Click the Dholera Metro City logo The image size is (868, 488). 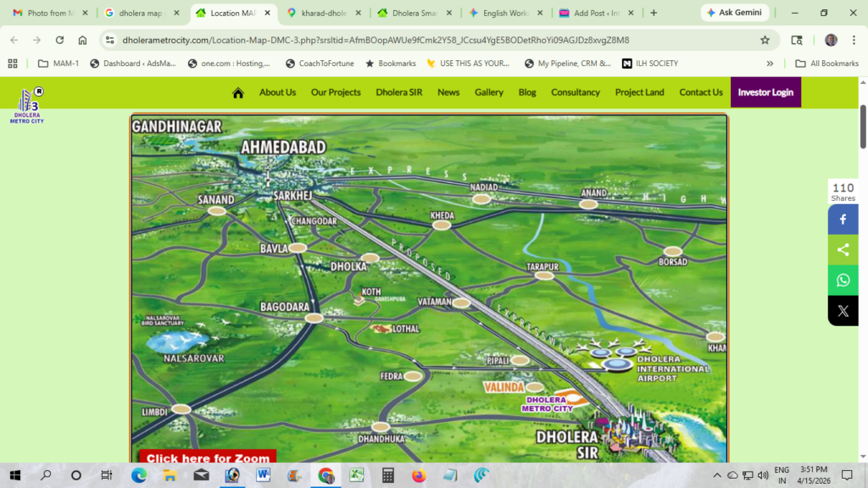click(27, 105)
